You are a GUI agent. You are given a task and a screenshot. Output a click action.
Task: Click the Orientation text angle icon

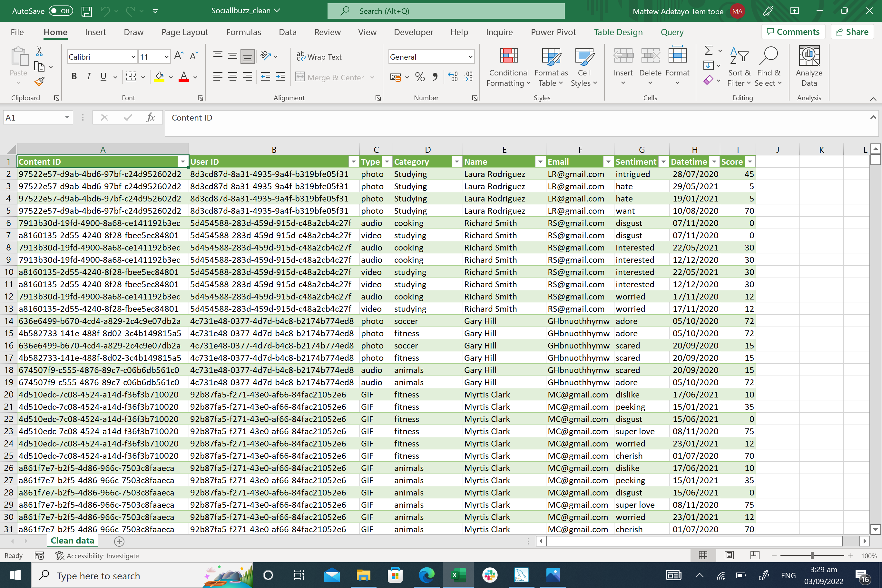[x=266, y=56]
